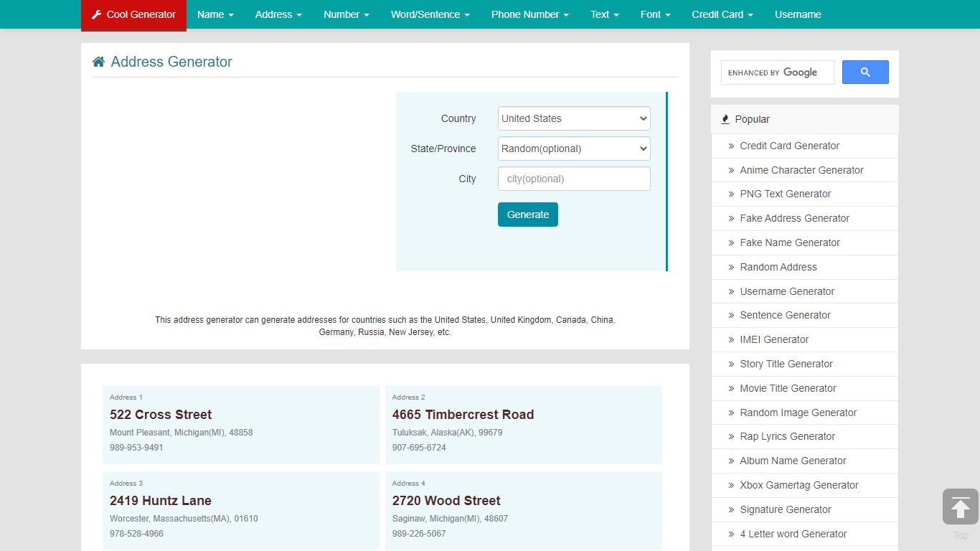The width and height of the screenshot is (980, 551).
Task: Open Random Image Generator link
Action: click(798, 413)
